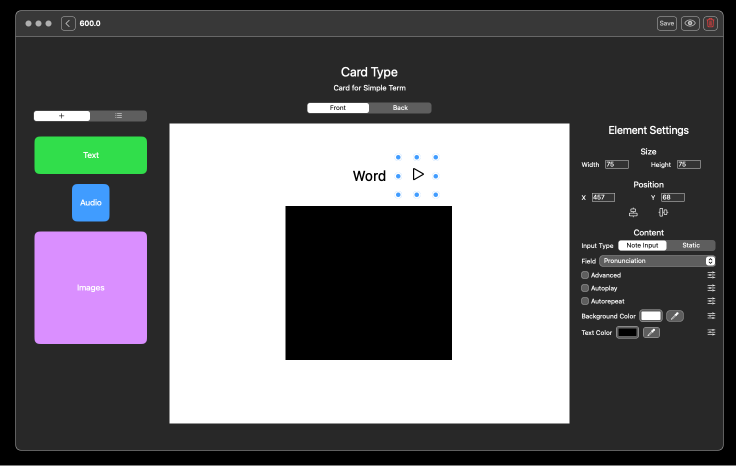Open the Autoplay row settings sliders icon
The height and width of the screenshot is (466, 736).
coord(711,288)
